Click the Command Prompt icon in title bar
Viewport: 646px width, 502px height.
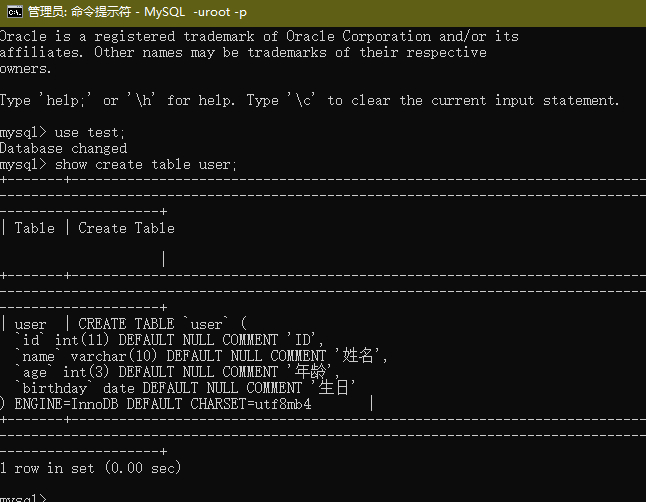(15, 11)
